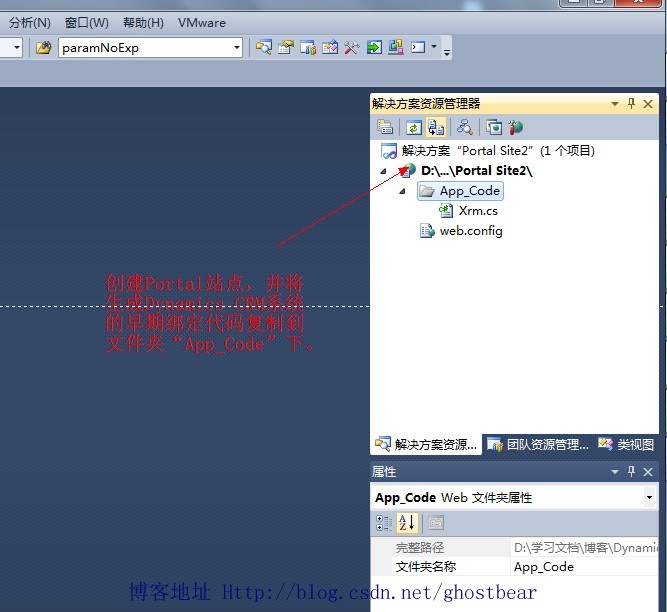Switch to the 解决方案资源... tab

point(426,444)
